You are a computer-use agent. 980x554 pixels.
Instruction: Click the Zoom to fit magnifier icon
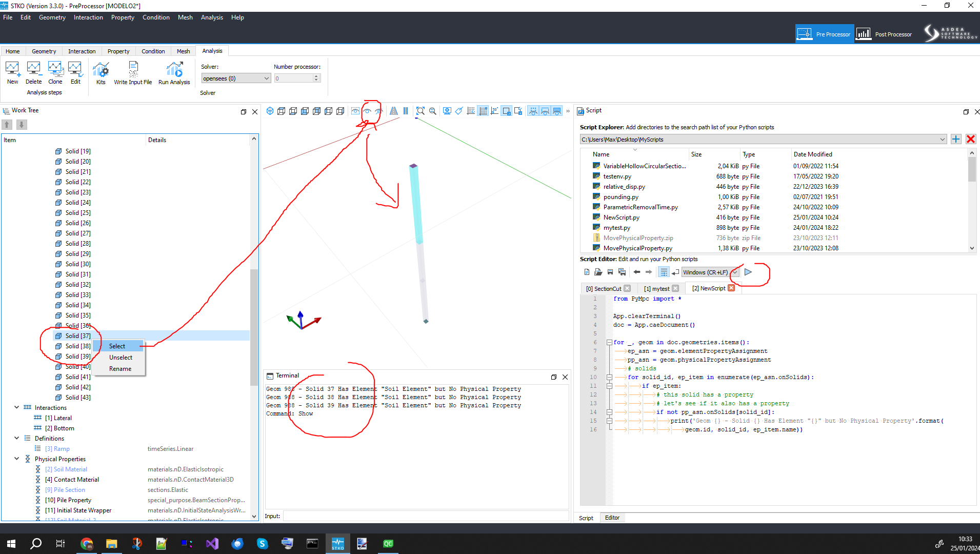pos(421,111)
